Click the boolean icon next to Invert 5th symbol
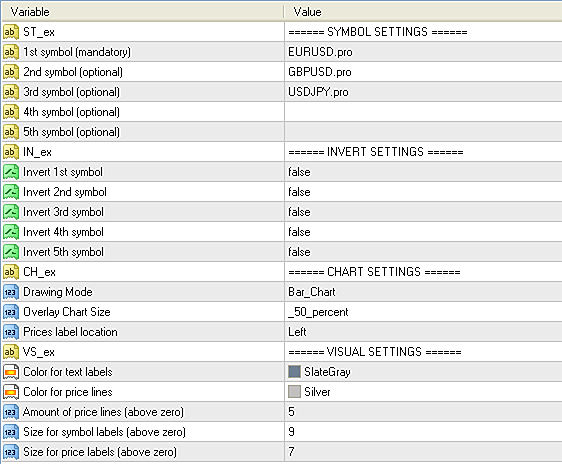The height and width of the screenshot is (464, 562). coord(11,252)
